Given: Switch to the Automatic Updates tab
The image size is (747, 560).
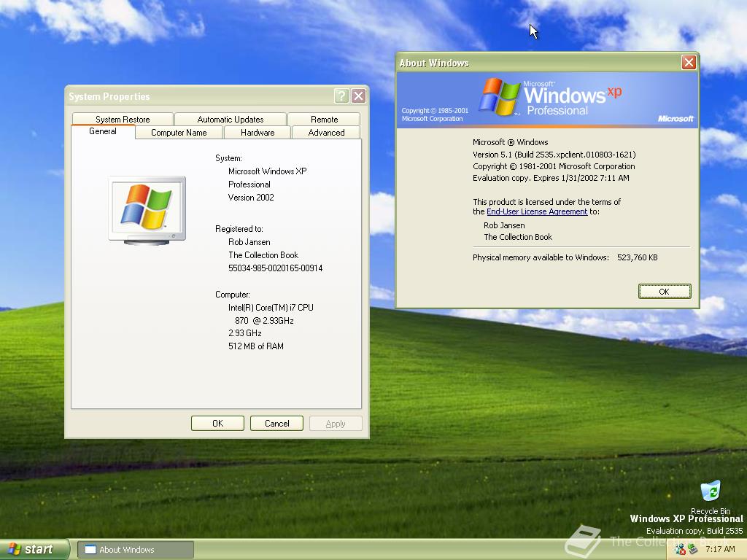Looking at the screenshot, I should pyautogui.click(x=230, y=119).
